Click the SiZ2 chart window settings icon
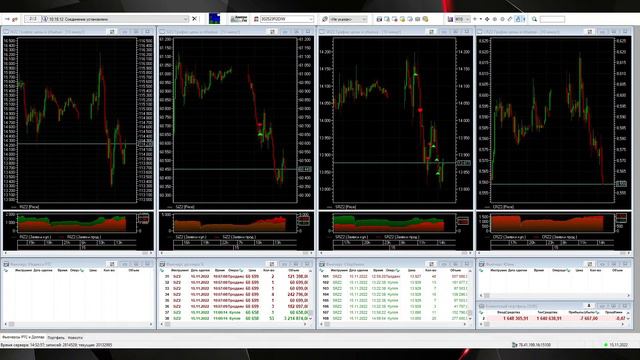 (x=272, y=31)
